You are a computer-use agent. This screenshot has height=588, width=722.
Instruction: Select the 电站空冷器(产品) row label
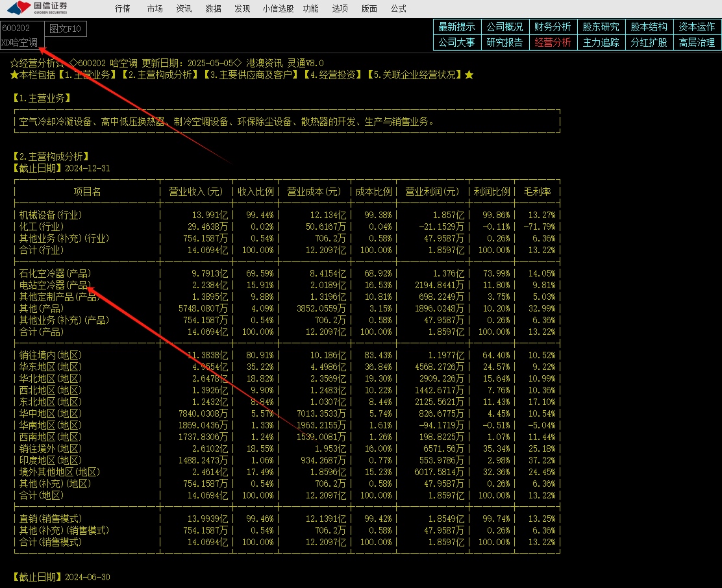coord(55,285)
